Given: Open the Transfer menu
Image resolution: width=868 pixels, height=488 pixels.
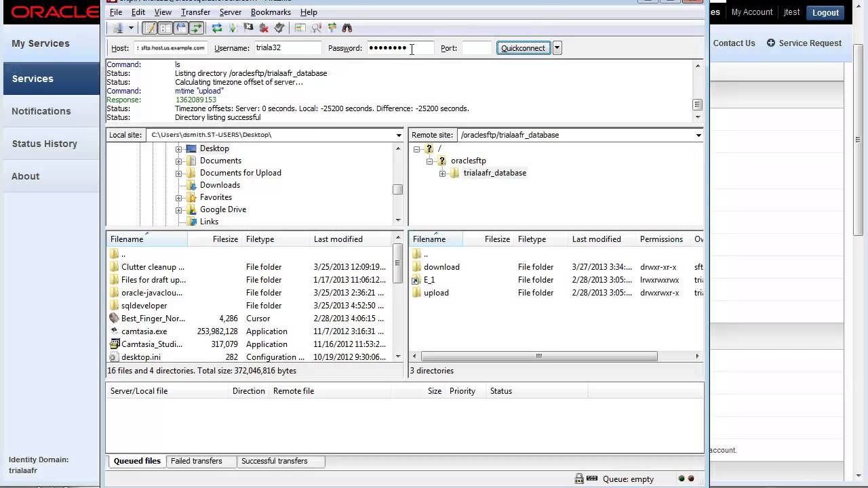Looking at the screenshot, I should 195,12.
